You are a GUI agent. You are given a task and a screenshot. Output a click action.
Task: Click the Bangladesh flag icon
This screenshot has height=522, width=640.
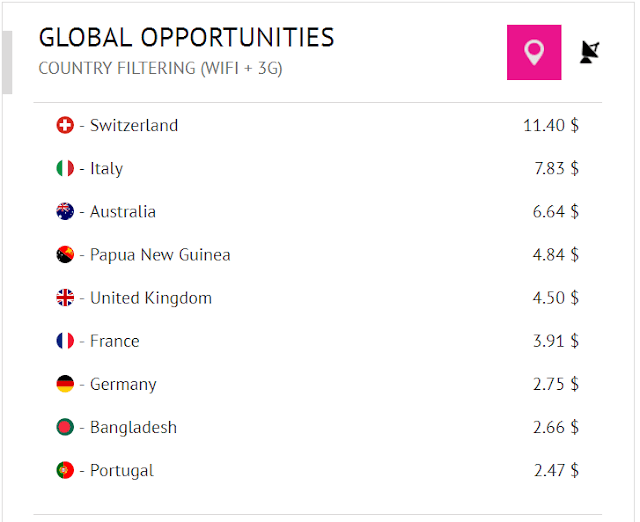point(65,427)
